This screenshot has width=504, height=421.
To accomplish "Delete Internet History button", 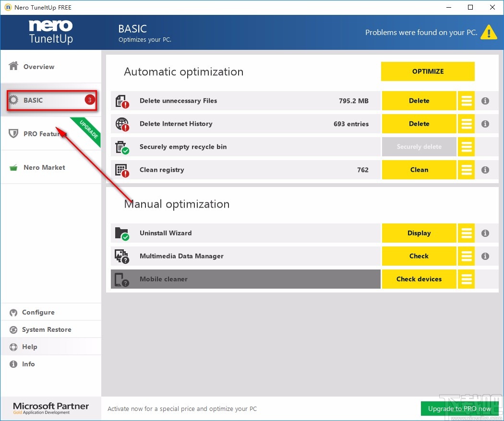I will click(x=419, y=124).
